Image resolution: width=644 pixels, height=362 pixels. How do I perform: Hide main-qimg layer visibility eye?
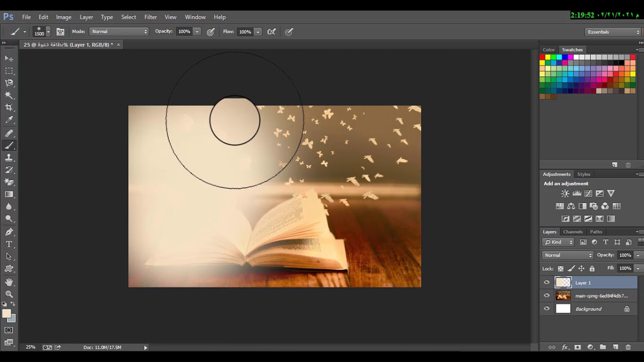[x=547, y=296]
